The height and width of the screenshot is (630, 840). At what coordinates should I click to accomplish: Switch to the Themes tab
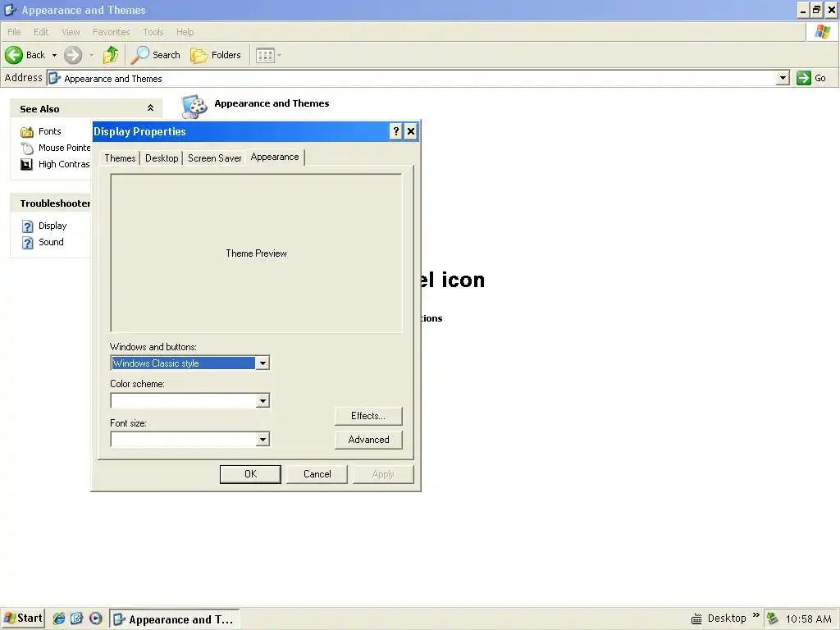120,158
